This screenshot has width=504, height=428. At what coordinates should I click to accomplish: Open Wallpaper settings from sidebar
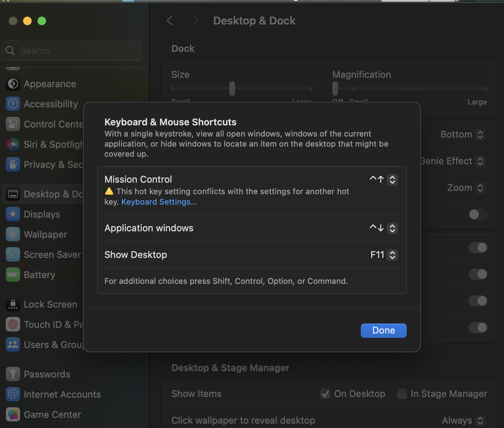click(45, 235)
